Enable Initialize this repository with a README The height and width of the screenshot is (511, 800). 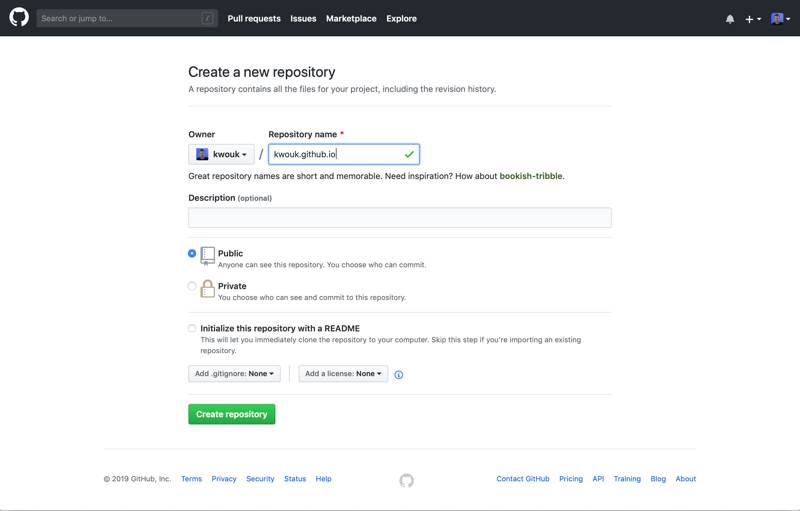point(192,328)
